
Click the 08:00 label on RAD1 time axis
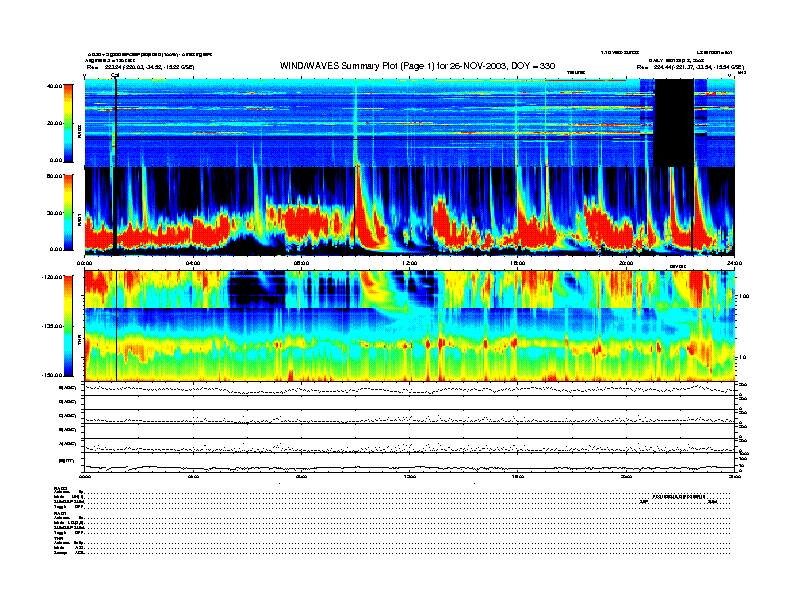coord(301,263)
